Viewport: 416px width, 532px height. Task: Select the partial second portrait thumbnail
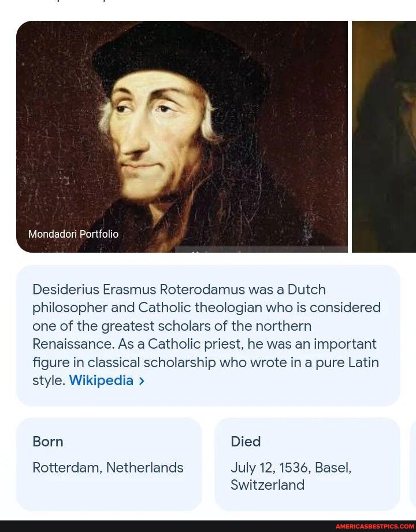[384, 137]
